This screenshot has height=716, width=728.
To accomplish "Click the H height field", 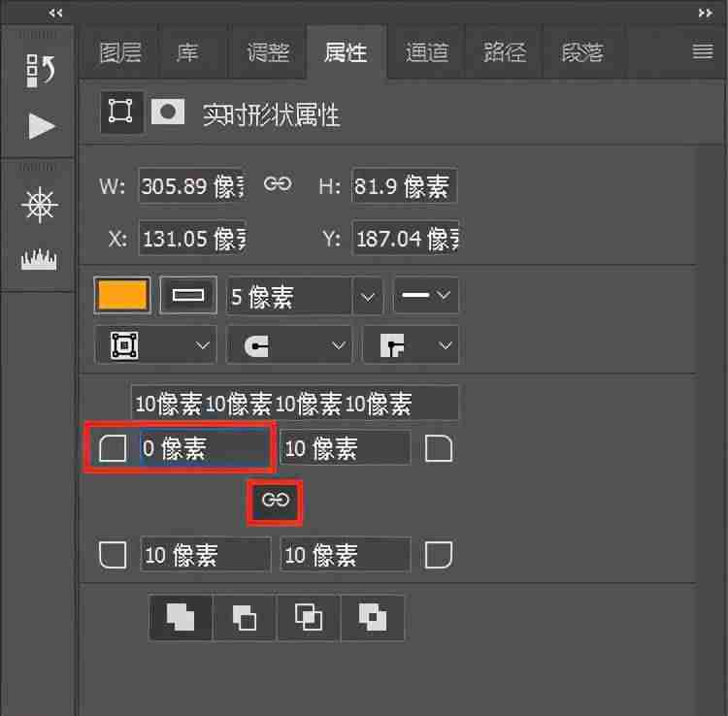I will click(x=405, y=185).
